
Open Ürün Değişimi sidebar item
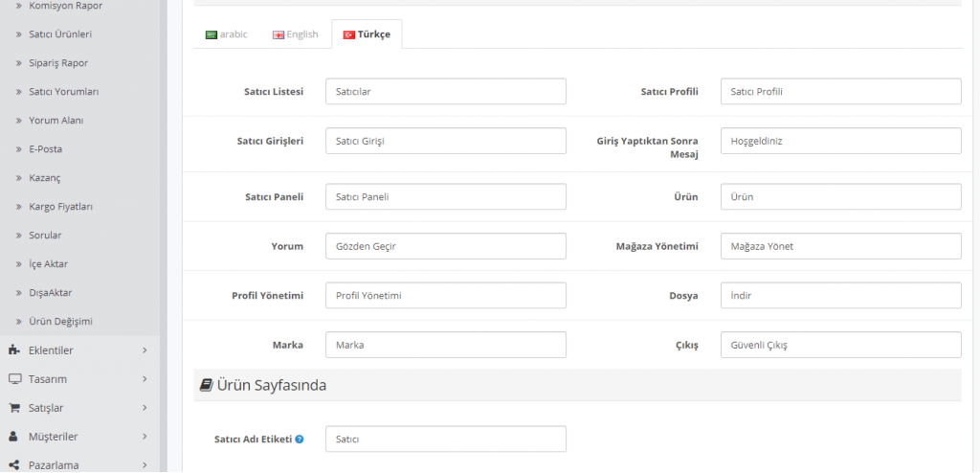click(60, 322)
